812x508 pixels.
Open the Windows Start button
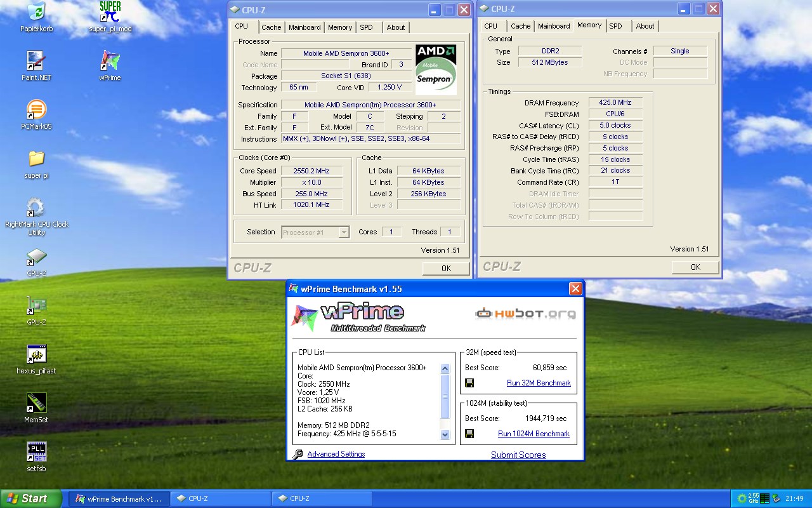[30, 498]
